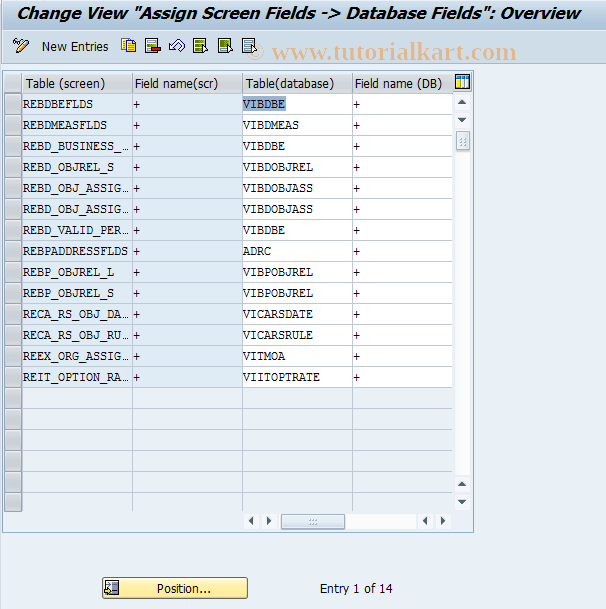Click the VICARSDATE database table cell
Image resolution: width=606 pixels, height=609 pixels.
[297, 314]
